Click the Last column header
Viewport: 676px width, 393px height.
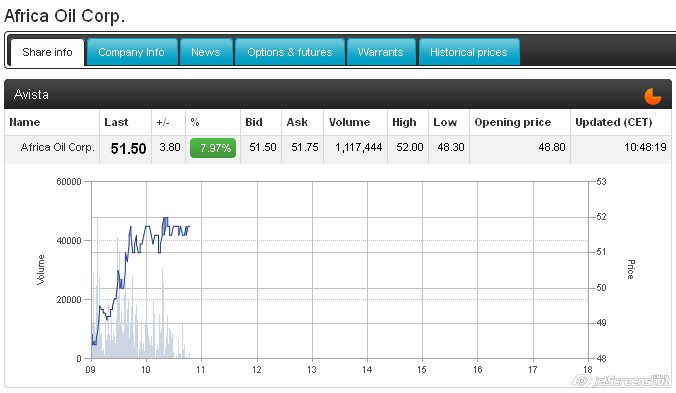click(116, 122)
